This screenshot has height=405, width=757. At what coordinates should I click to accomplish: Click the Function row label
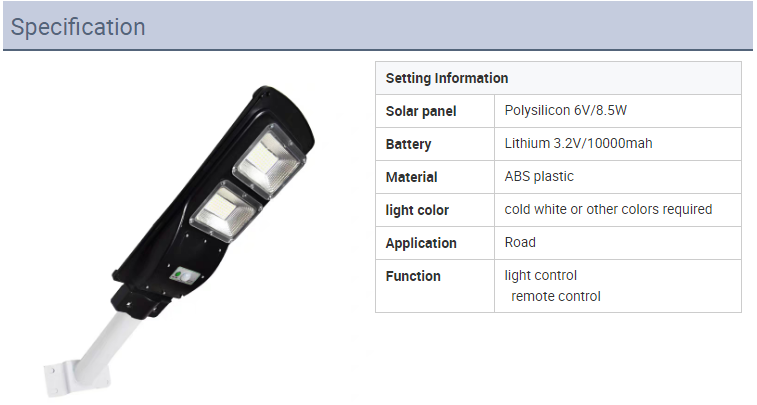point(413,276)
